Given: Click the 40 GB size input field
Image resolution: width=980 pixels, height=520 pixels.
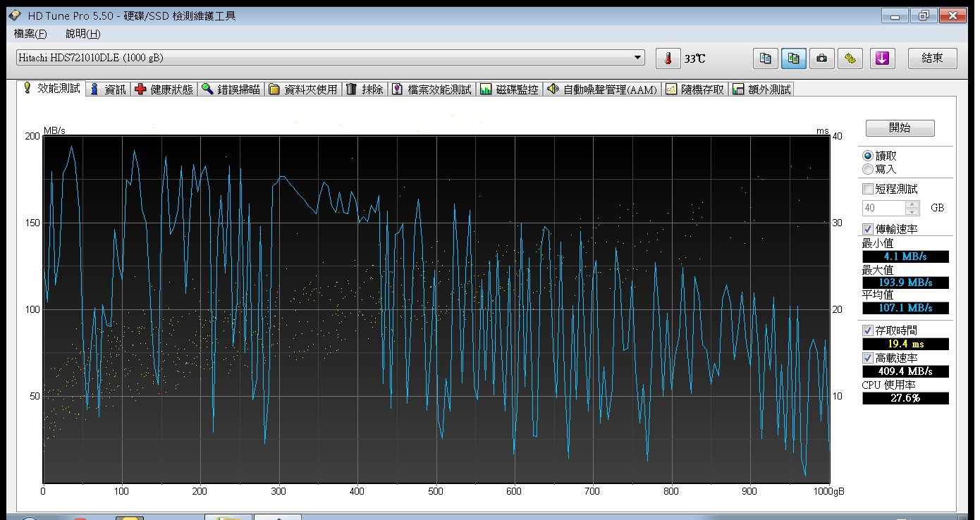Looking at the screenshot, I should [x=884, y=208].
